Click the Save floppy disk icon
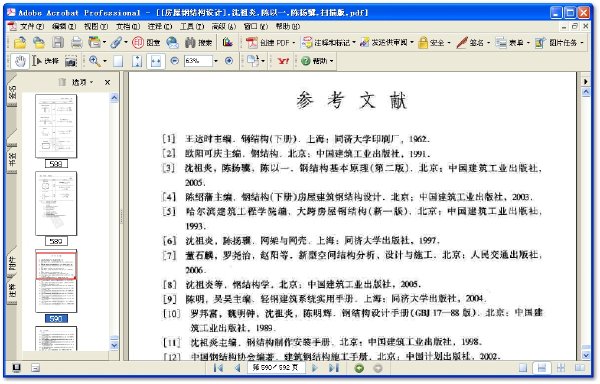This screenshot has height=384, width=600. coord(58,42)
